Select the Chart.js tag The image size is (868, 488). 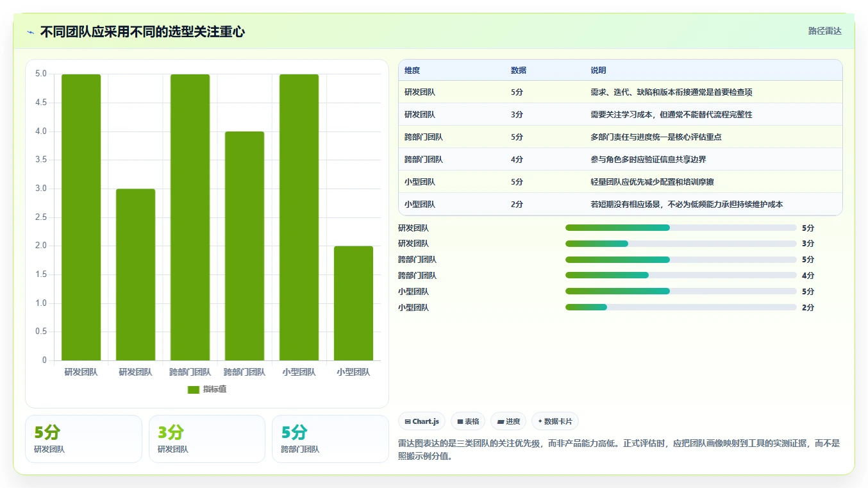pos(422,421)
